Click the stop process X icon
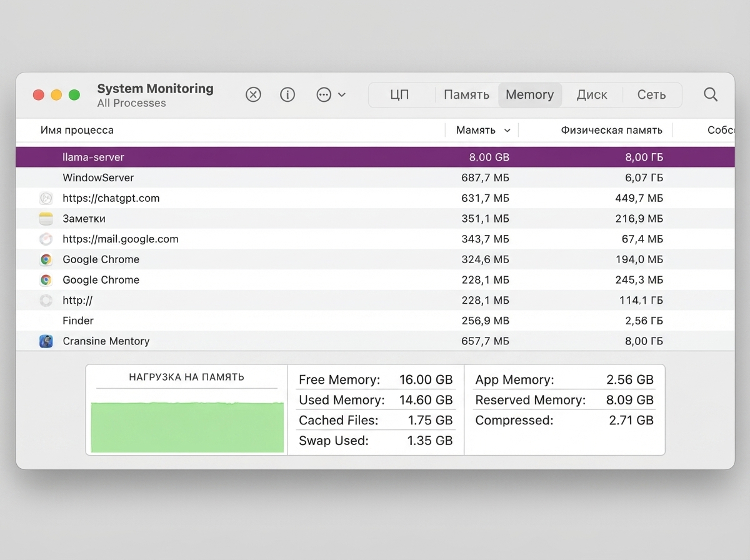 (x=253, y=94)
